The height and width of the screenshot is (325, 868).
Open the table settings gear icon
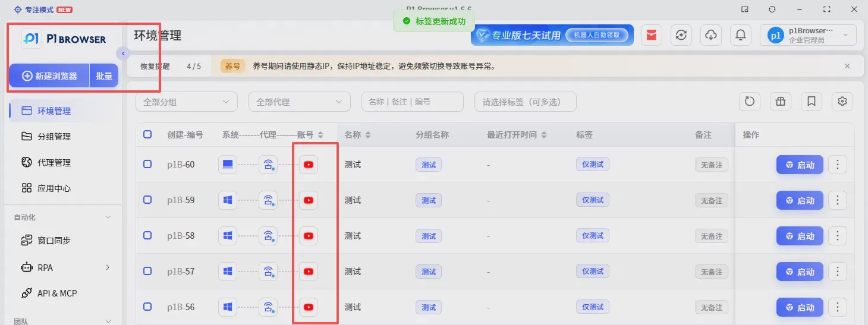click(x=842, y=102)
